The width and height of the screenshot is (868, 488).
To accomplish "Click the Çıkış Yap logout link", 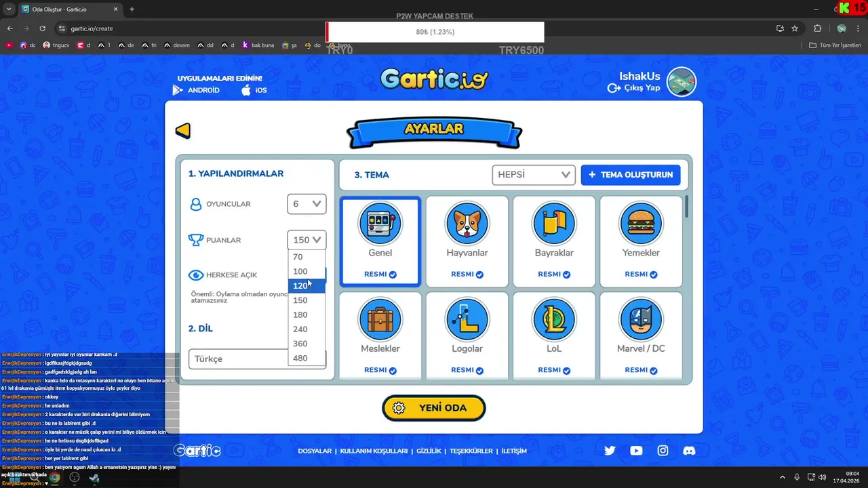I will (633, 88).
